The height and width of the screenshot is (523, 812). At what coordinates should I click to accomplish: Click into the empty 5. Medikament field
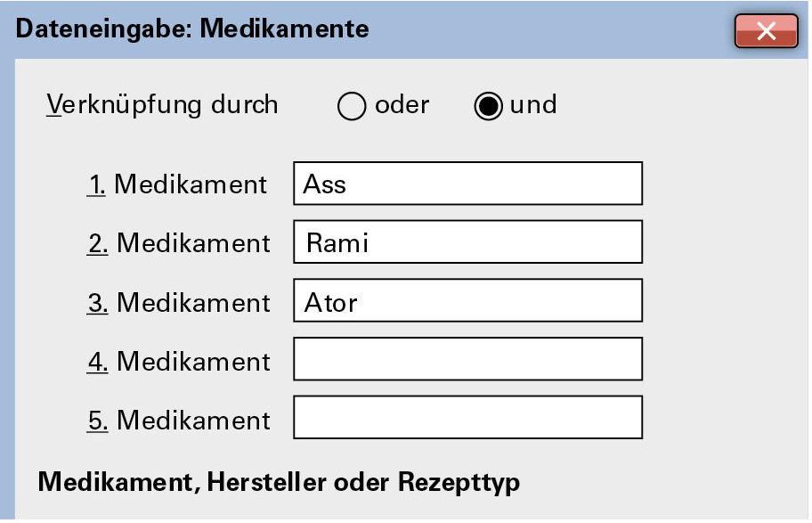coord(467,419)
